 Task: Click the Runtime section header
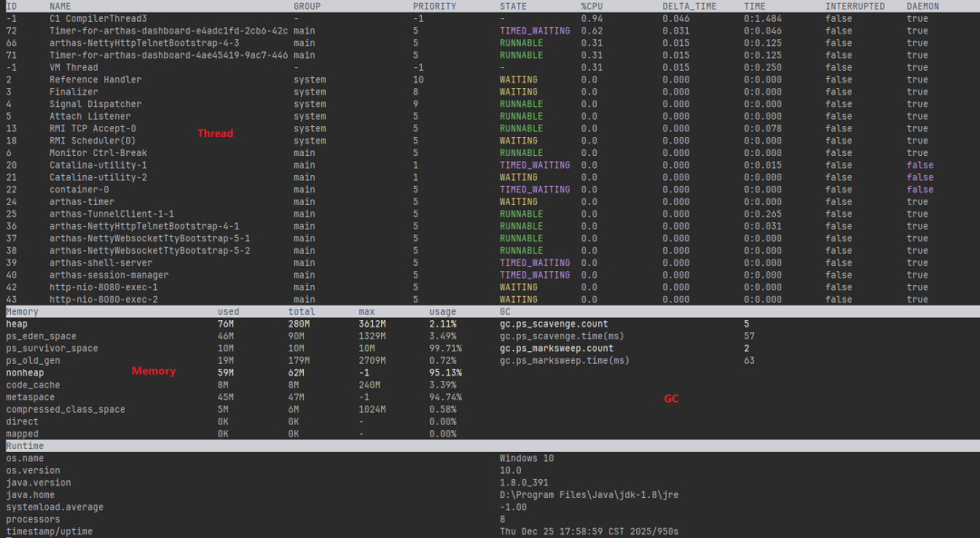25,446
